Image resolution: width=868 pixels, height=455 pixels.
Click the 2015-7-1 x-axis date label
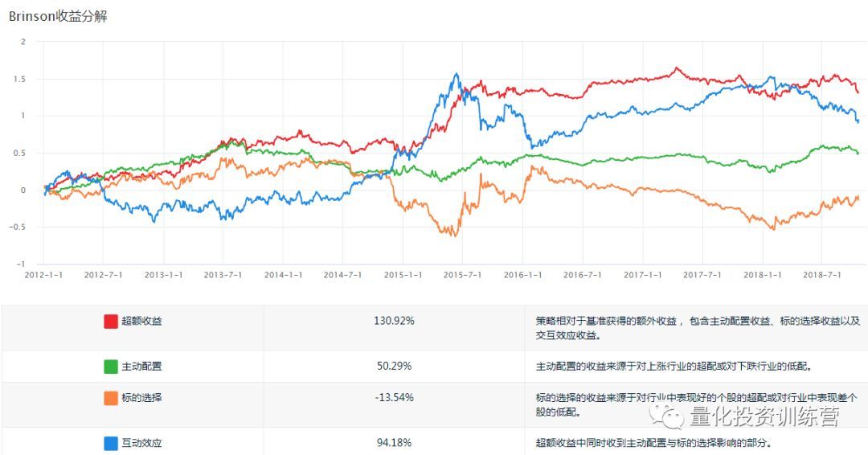click(x=464, y=275)
